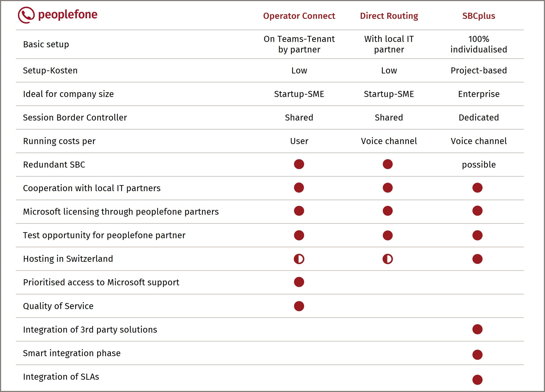
Task: Select the SBCplus column header
Action: click(x=479, y=16)
